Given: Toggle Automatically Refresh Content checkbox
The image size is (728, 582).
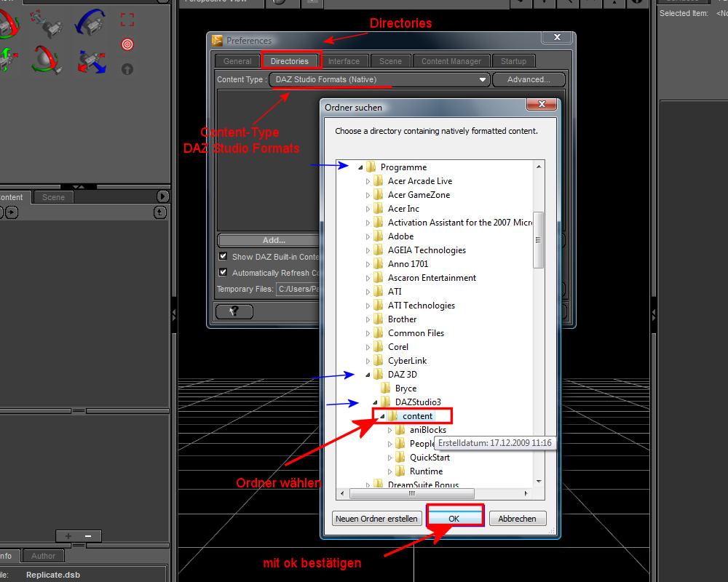Looking at the screenshot, I should 223,272.
